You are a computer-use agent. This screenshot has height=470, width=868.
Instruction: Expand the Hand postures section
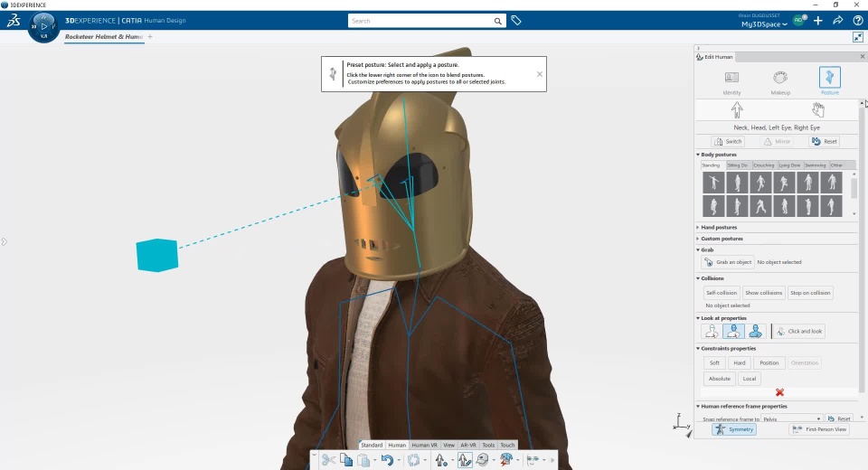point(698,228)
